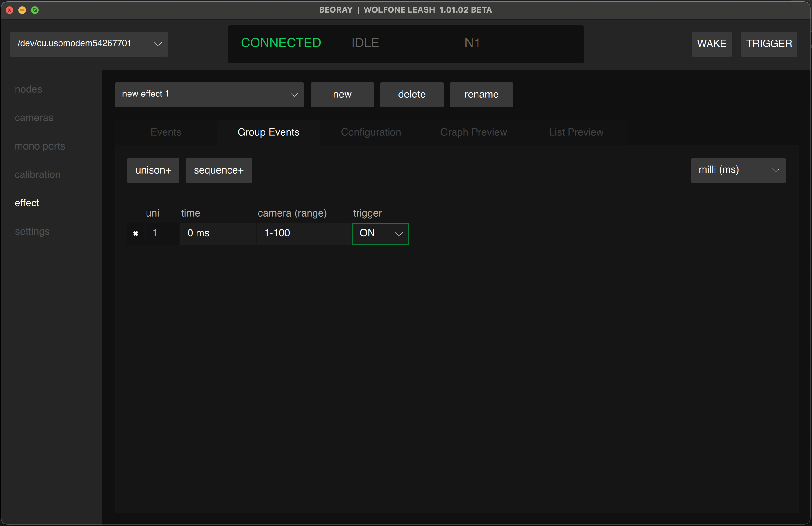This screenshot has height=526, width=812.
Task: Expand the milli (ms) time unit dropdown
Action: (x=738, y=170)
